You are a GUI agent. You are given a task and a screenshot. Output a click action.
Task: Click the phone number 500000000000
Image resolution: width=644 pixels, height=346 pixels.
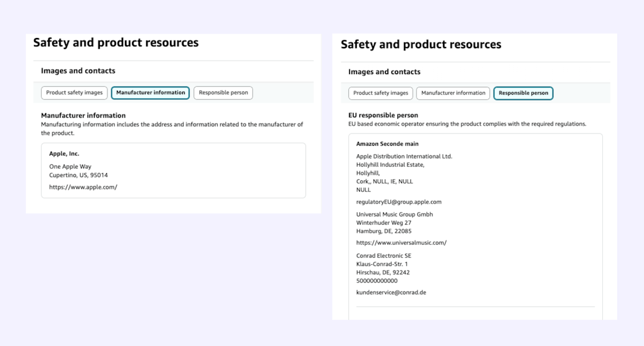click(377, 281)
